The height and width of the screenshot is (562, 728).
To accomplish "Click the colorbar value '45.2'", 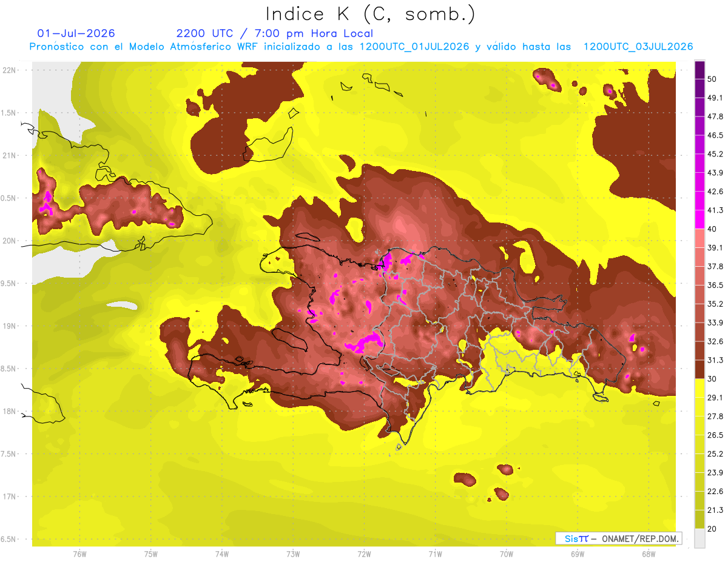I will point(716,154).
